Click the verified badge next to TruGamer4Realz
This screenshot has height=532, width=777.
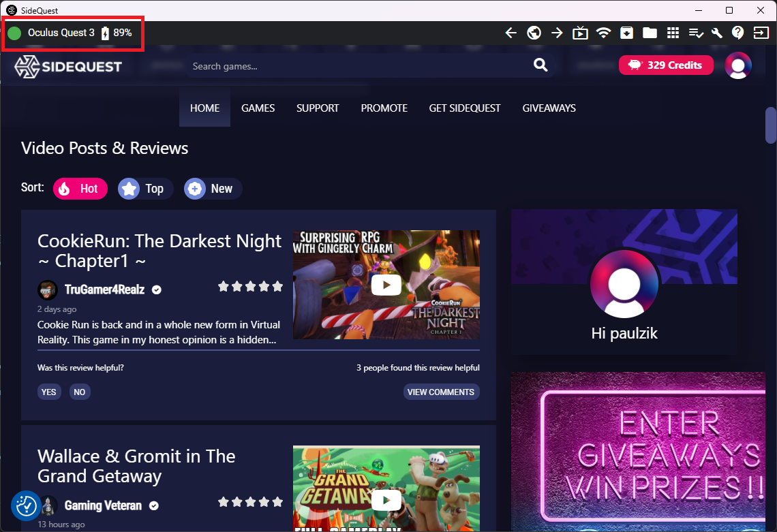157,290
